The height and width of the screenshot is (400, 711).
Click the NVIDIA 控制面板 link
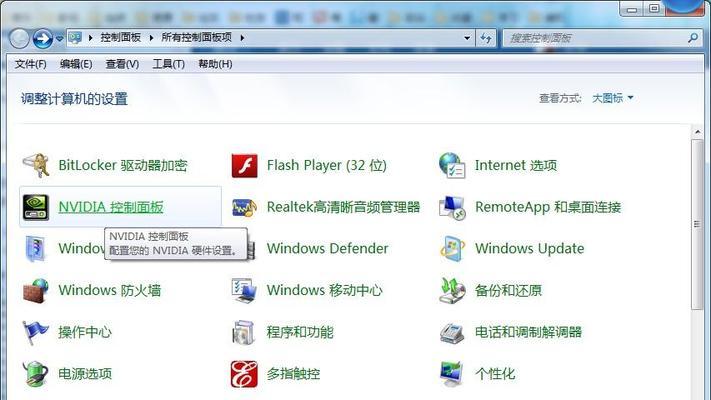pyautogui.click(x=111, y=207)
